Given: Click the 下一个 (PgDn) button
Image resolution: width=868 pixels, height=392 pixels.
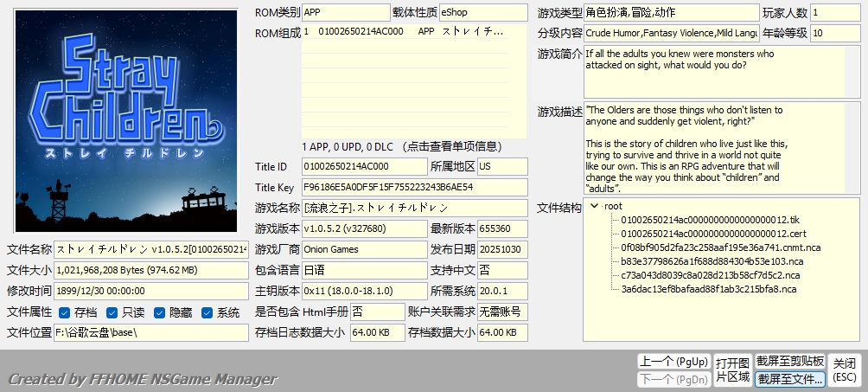Looking at the screenshot, I should 673,380.
